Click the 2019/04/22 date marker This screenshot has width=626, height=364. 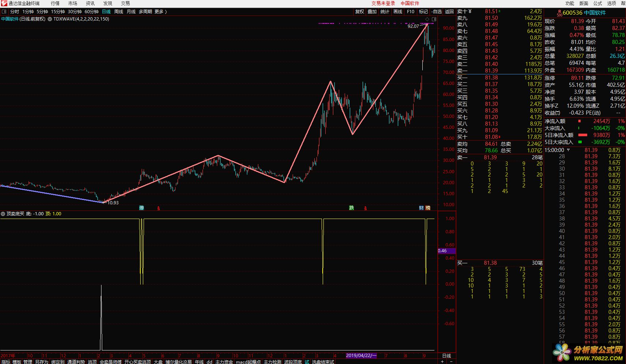point(361,356)
